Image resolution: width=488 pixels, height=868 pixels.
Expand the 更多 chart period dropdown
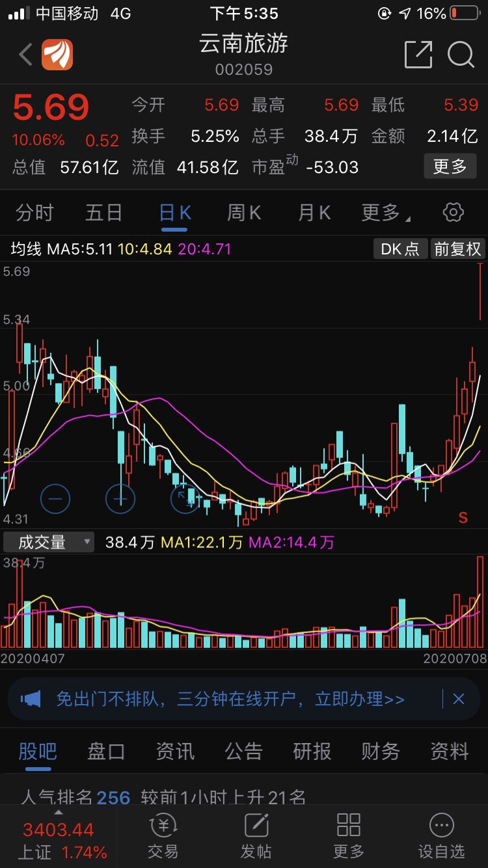pyautogui.click(x=384, y=212)
